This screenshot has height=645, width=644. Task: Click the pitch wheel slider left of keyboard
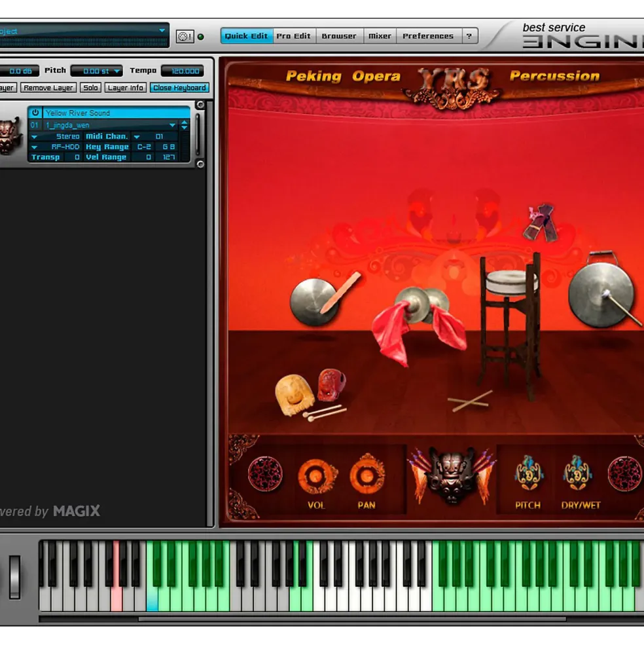pyautogui.click(x=14, y=577)
